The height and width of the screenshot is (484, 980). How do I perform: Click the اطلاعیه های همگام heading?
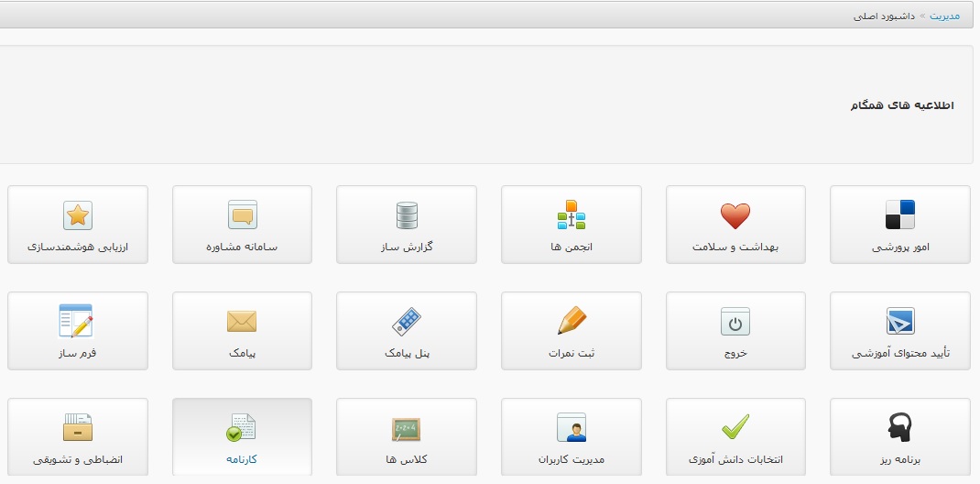point(902,105)
